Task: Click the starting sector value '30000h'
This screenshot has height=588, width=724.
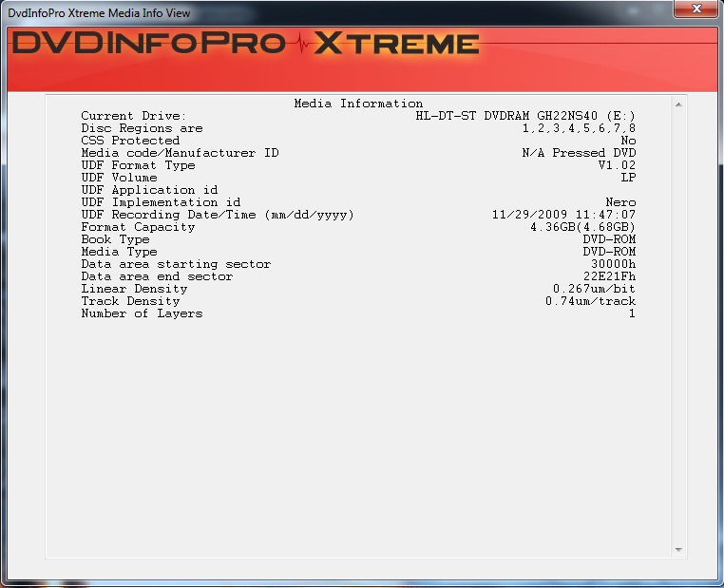Action: (613, 264)
